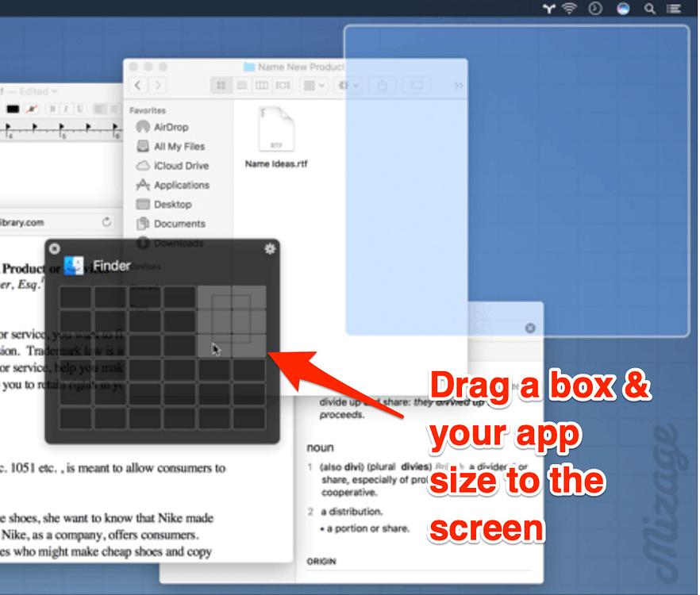Close the Finder grid popup

55,248
